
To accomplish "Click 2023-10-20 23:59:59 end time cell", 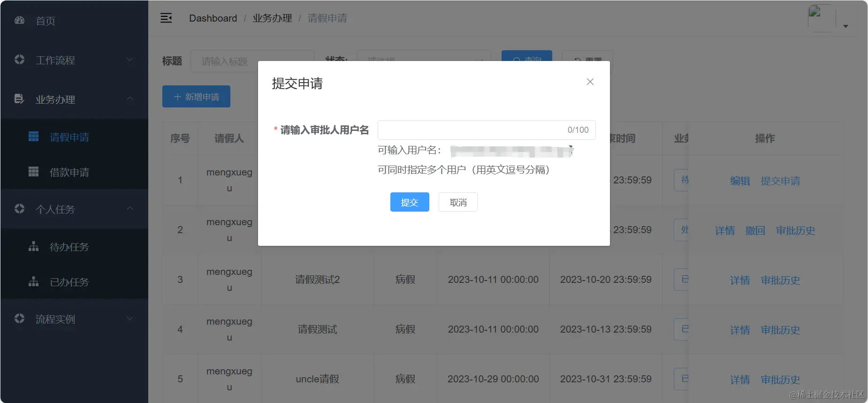I will click(606, 280).
